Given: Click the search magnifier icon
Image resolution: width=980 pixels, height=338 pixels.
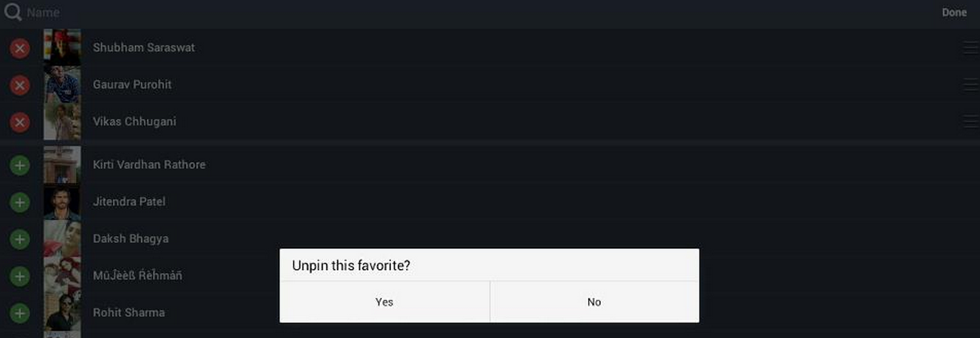Looking at the screenshot, I should 13,13.
